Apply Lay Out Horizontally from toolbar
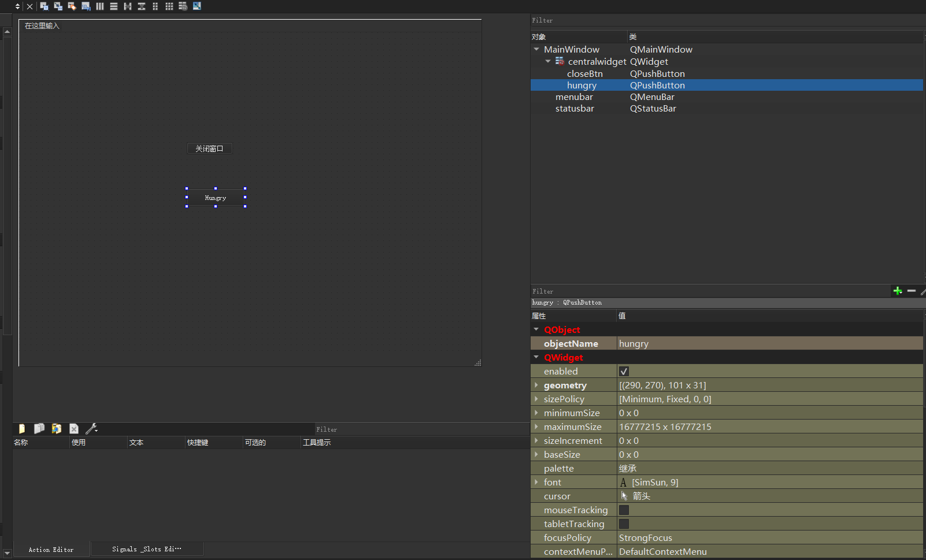Viewport: 926px width, 560px height. click(99, 6)
